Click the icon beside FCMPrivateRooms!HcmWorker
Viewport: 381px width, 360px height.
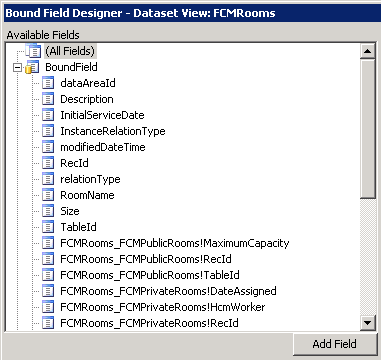pyautogui.click(x=48, y=307)
